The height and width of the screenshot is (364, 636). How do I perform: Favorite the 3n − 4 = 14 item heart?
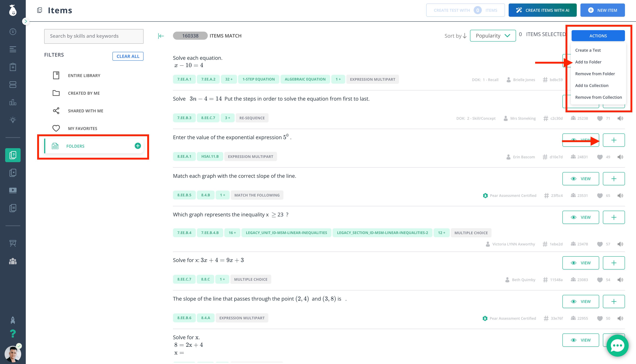pos(600,119)
